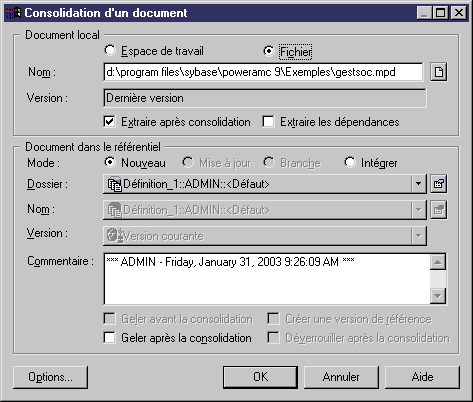
Task: Enable Extraire les dépendances checkbox
Action: click(268, 122)
